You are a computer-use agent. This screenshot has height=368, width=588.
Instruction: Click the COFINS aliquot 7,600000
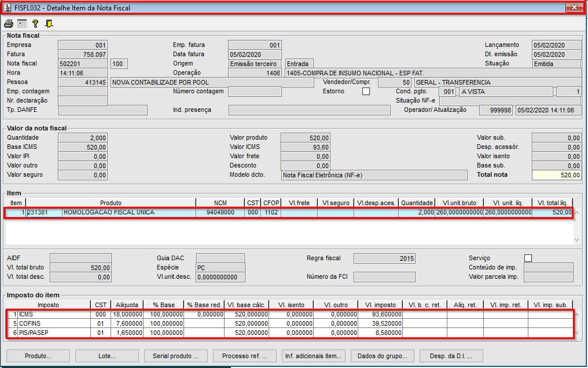(127, 323)
